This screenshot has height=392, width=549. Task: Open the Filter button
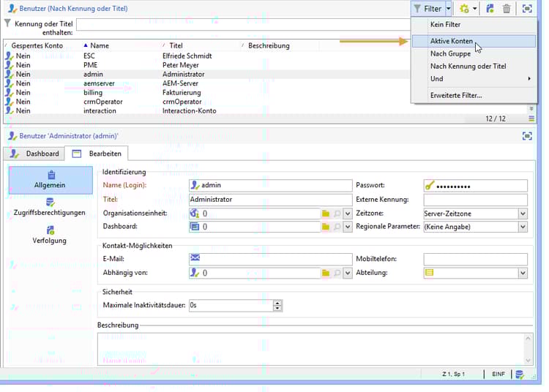point(427,9)
